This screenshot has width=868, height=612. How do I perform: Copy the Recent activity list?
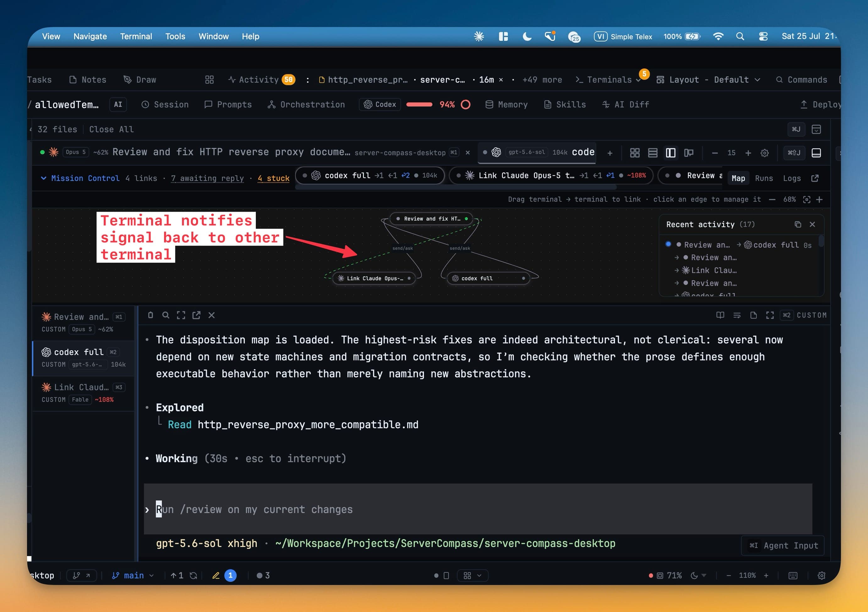tap(798, 224)
